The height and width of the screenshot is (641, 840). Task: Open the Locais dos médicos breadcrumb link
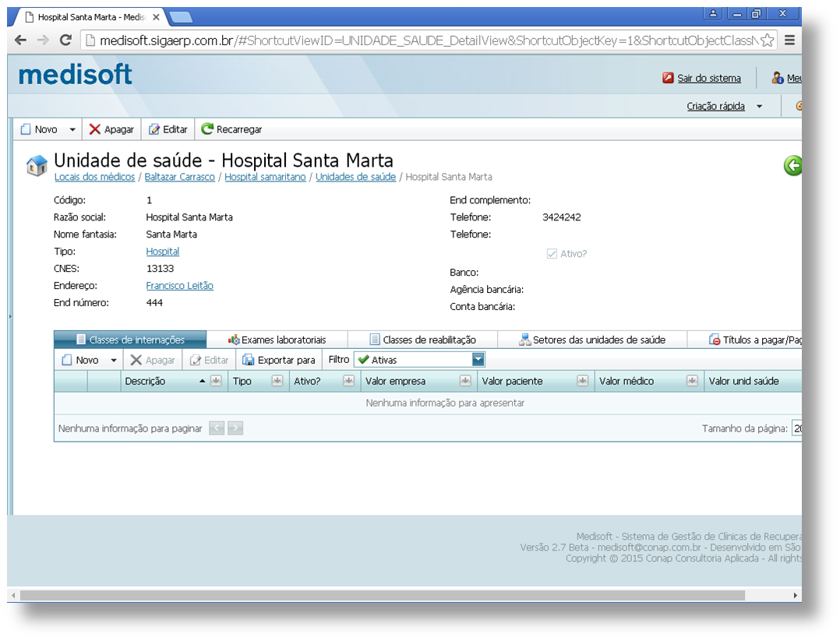[x=95, y=177]
